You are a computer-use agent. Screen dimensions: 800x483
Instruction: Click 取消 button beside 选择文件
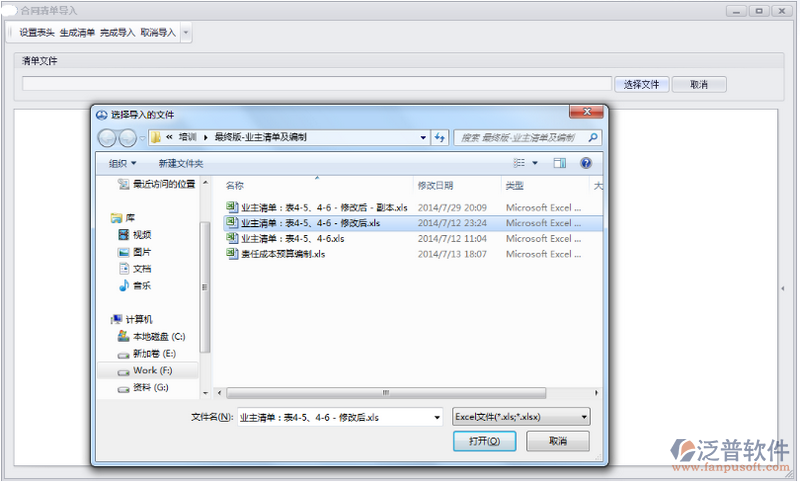(699, 85)
